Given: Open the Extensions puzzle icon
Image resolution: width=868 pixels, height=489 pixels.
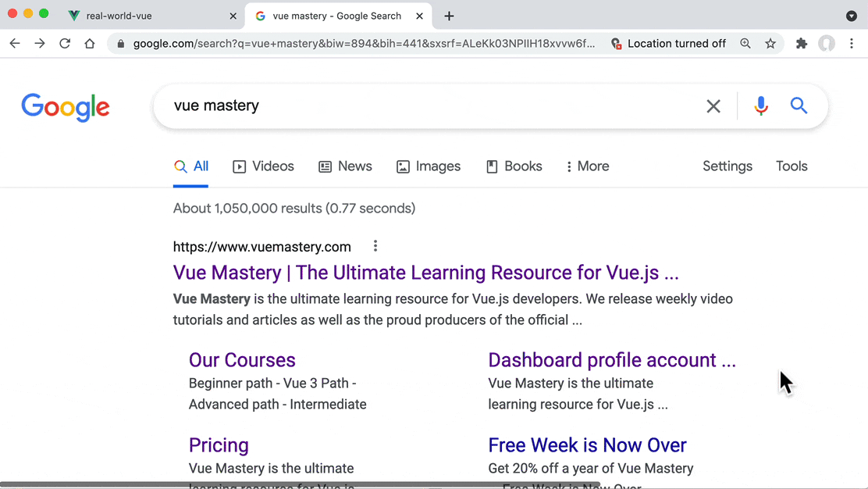Looking at the screenshot, I should 801,43.
